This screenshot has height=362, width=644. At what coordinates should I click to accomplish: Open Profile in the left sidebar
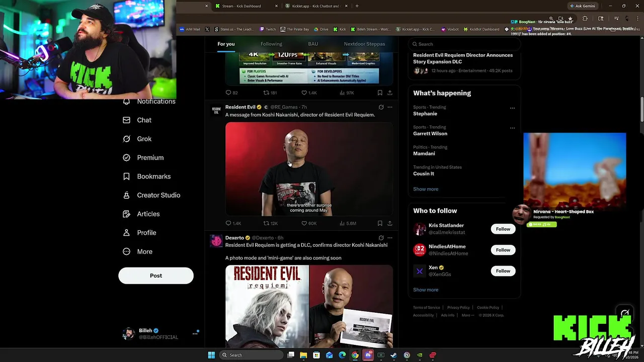[x=140, y=233]
